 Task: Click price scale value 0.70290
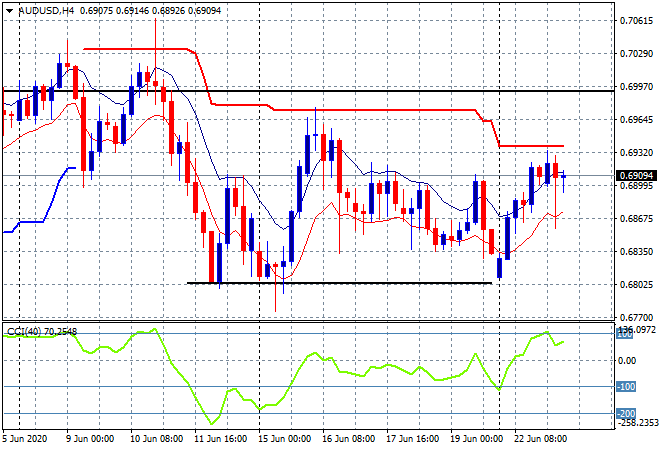click(x=636, y=53)
